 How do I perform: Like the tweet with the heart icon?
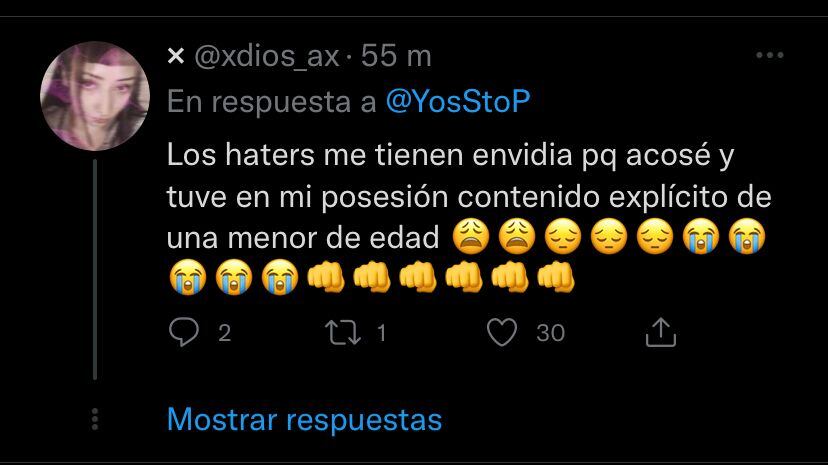pyautogui.click(x=502, y=333)
